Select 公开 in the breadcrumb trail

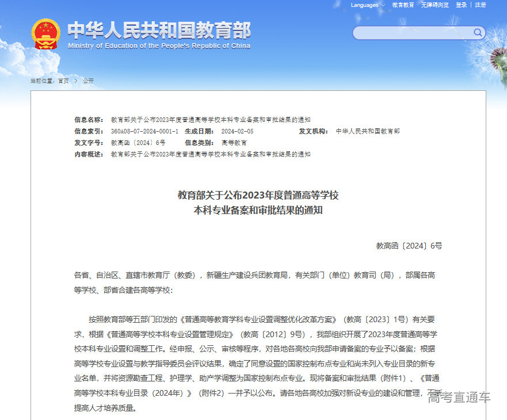[87, 81]
